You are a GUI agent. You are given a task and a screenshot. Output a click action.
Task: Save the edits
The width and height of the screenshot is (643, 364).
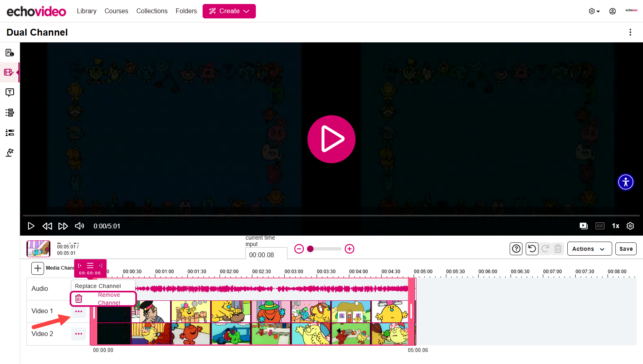(x=626, y=249)
